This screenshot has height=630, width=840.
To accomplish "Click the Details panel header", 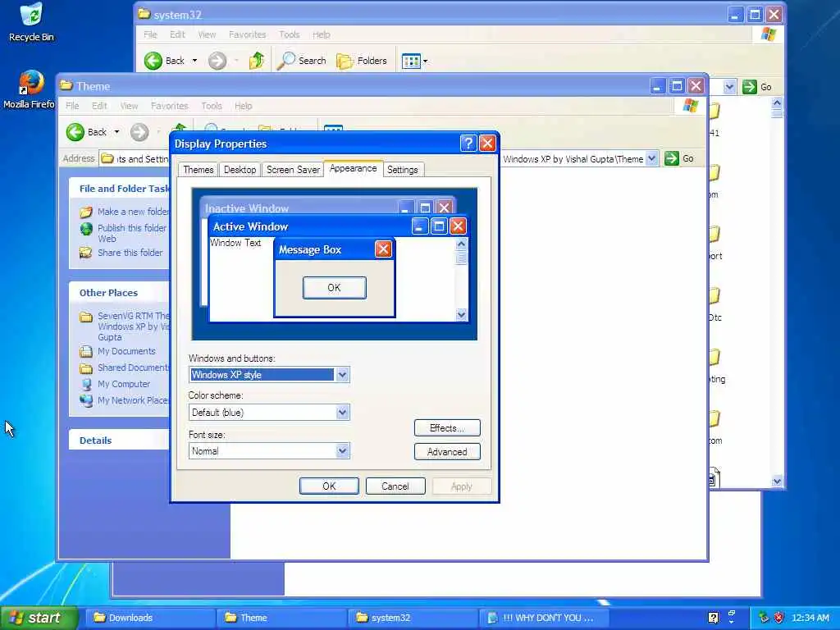I will [120, 441].
